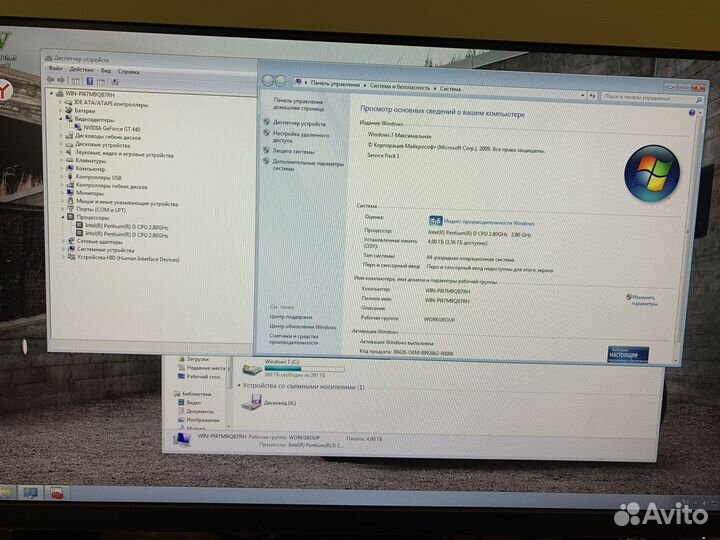Open Дополнительные параметры системы link
The image size is (720, 540).
tap(308, 165)
